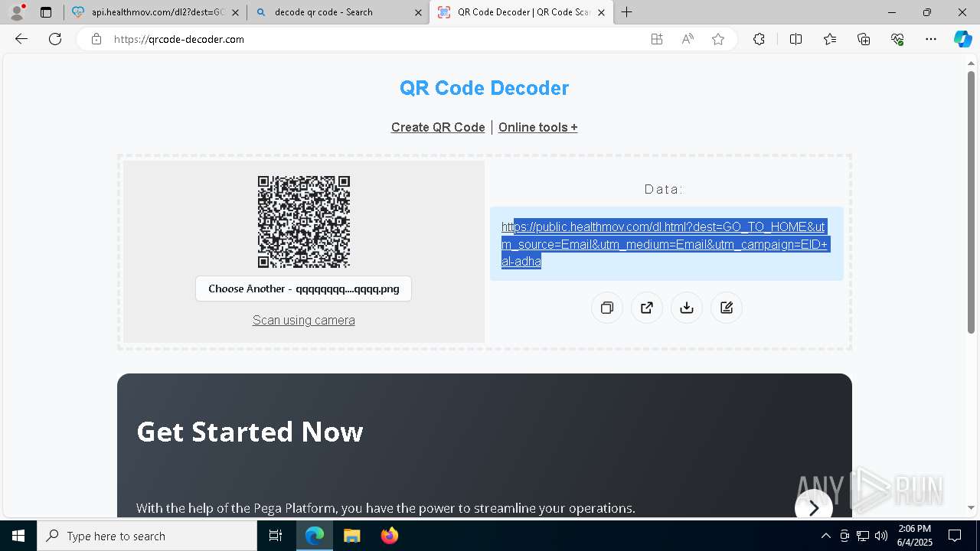
Task: Open Settings and more ellipsis menu
Action: tap(931, 39)
